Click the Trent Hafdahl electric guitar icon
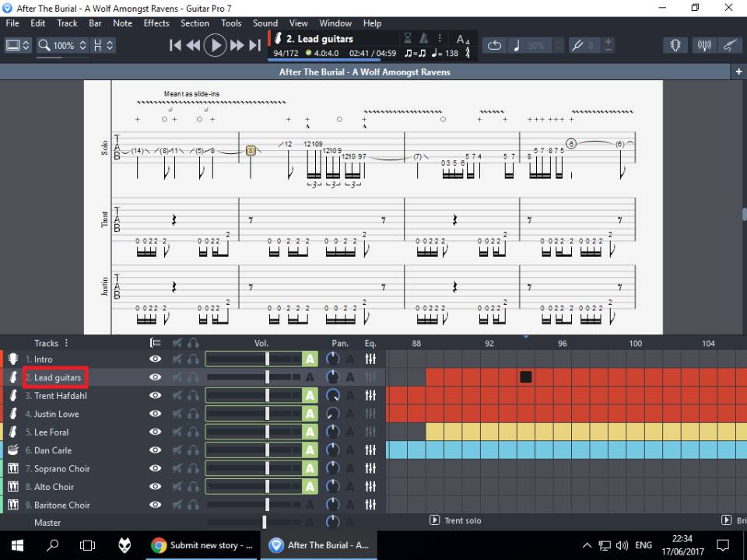 point(13,396)
